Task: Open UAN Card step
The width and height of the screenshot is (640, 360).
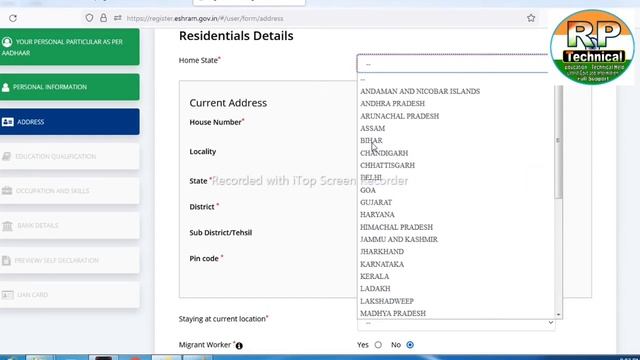Action: 70,295
